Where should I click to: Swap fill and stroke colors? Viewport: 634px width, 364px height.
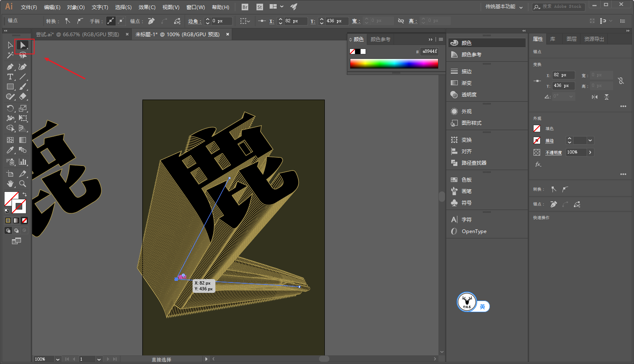25,194
